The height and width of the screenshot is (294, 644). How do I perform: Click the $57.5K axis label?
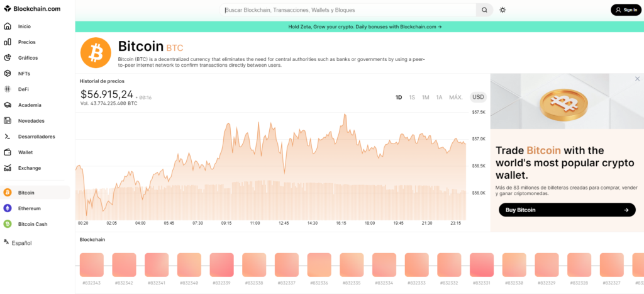(x=479, y=112)
